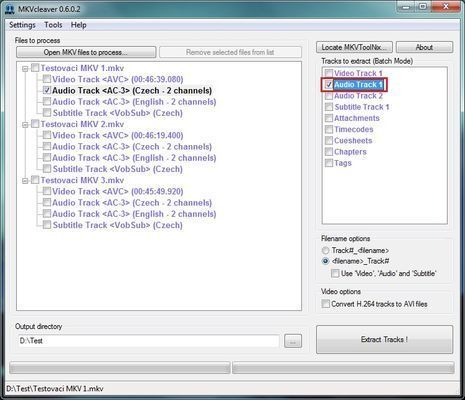Enable Audio Track 2 in batch mode
Image resolution: width=465 pixels, height=400 pixels.
[x=329, y=96]
